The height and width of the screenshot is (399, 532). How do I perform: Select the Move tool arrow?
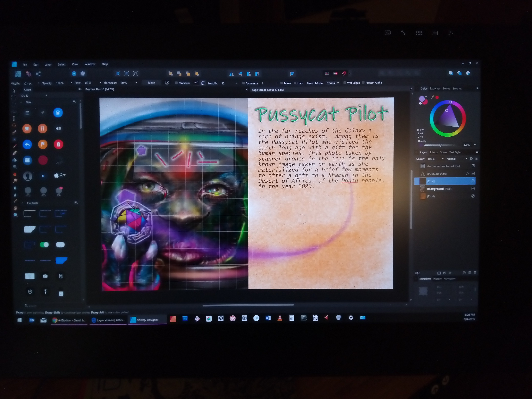point(14,91)
